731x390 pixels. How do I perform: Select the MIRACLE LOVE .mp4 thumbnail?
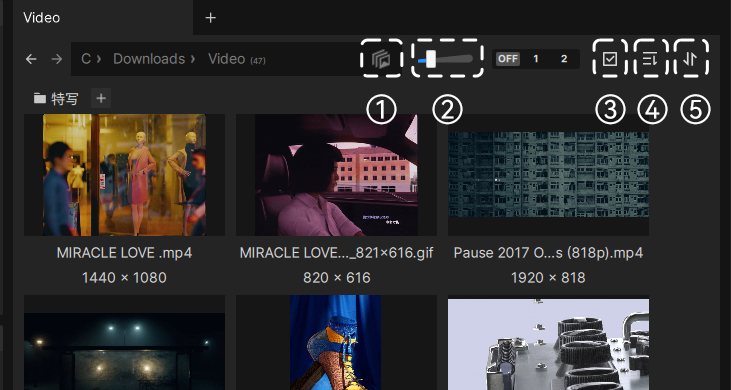tap(124, 175)
